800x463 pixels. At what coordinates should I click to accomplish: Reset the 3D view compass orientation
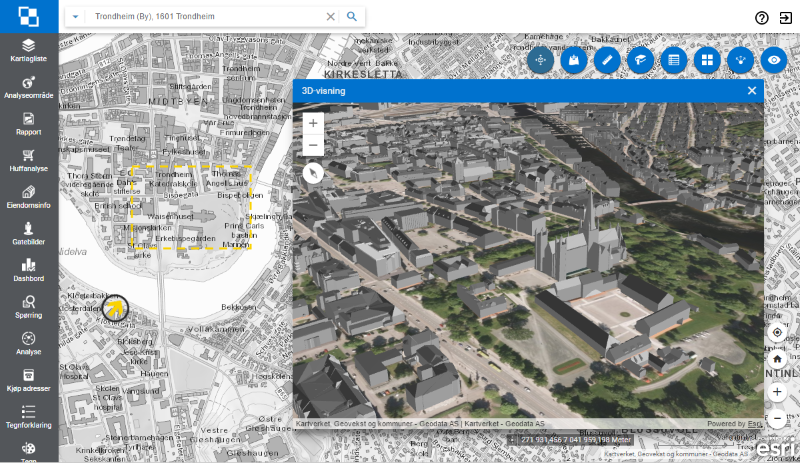click(313, 173)
